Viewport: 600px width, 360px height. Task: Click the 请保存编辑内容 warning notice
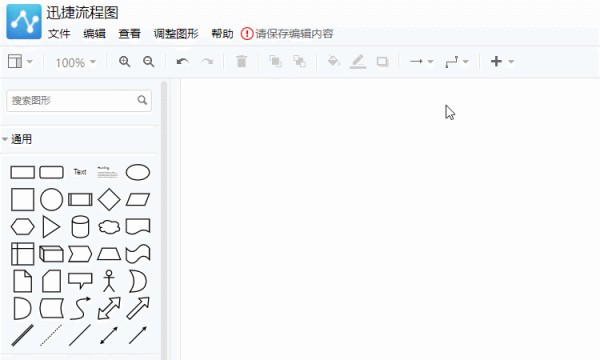coord(287,34)
